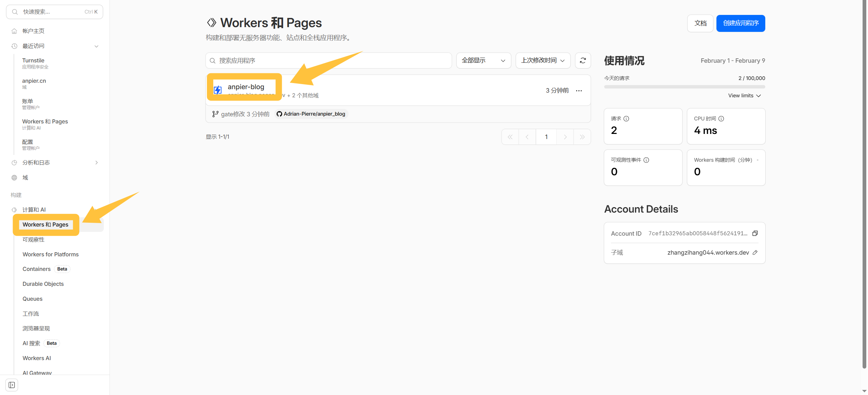
Task: Click the search icon in 搜索应用程序 field
Action: coord(213,61)
